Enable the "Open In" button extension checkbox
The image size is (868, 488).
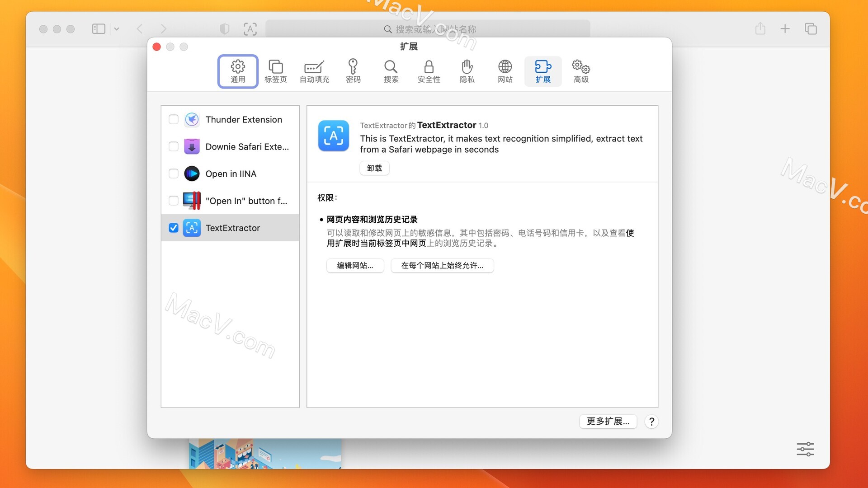174,201
